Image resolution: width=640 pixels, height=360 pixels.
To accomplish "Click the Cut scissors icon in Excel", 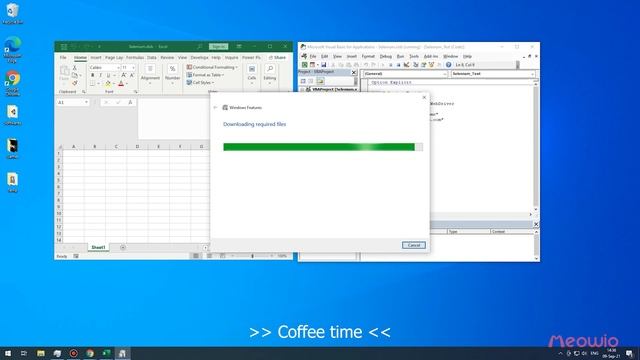I will (x=75, y=68).
